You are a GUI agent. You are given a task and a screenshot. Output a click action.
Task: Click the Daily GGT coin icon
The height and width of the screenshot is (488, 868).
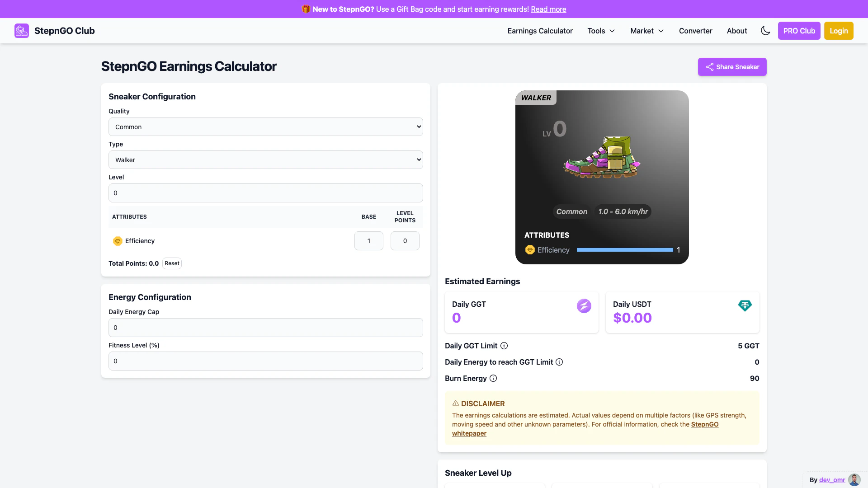(584, 306)
